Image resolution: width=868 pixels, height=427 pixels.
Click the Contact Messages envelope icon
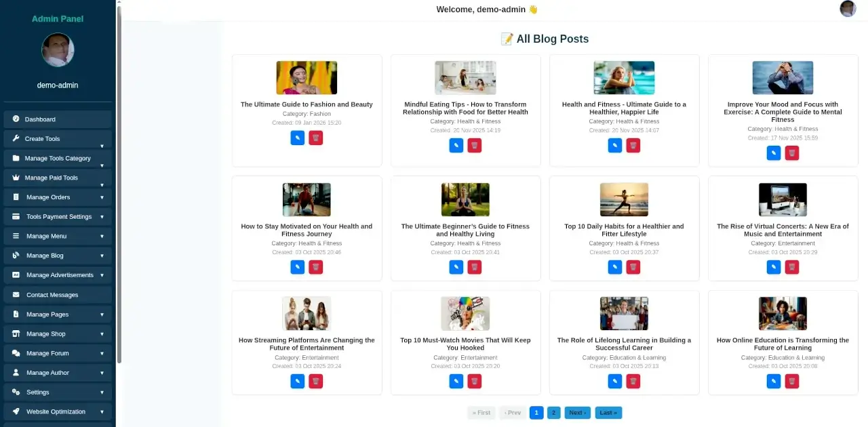(16, 295)
